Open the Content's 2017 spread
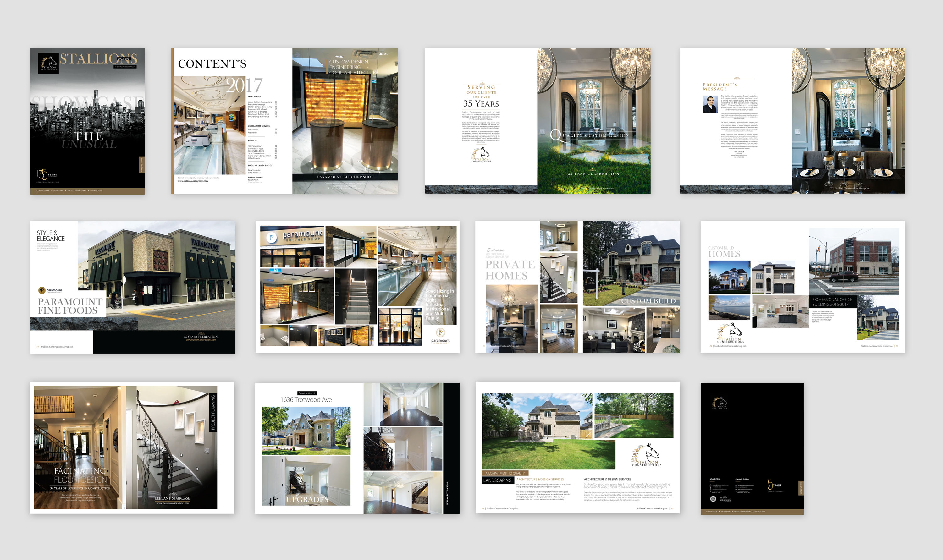The width and height of the screenshot is (943, 560). (x=284, y=121)
